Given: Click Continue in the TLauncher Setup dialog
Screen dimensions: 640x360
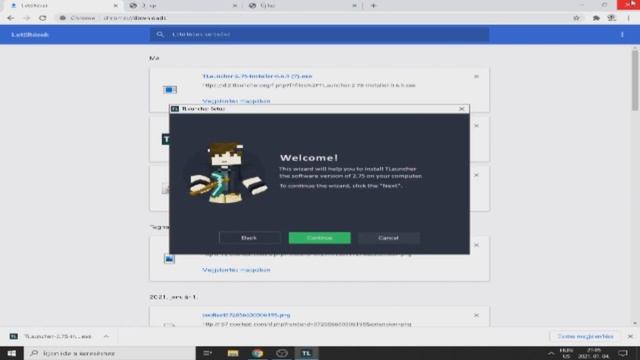Looking at the screenshot, I should point(319,238).
